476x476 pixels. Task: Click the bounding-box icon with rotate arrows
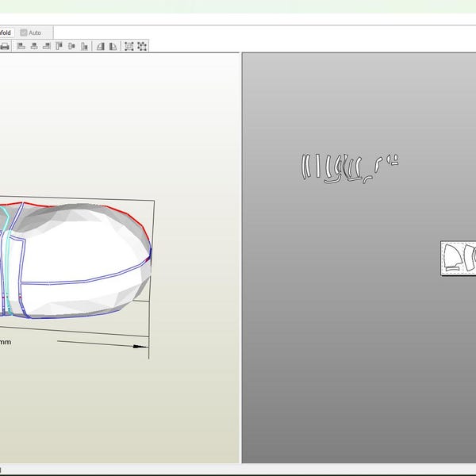click(x=129, y=46)
